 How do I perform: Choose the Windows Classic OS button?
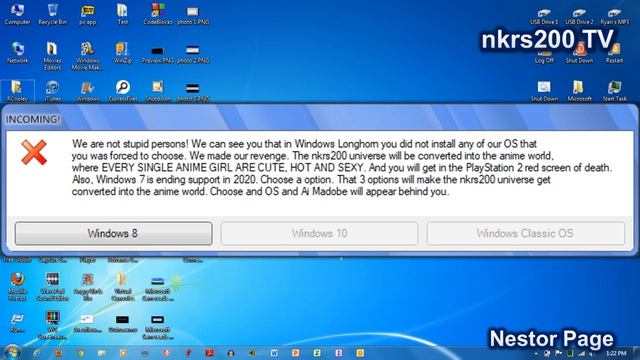click(x=525, y=233)
